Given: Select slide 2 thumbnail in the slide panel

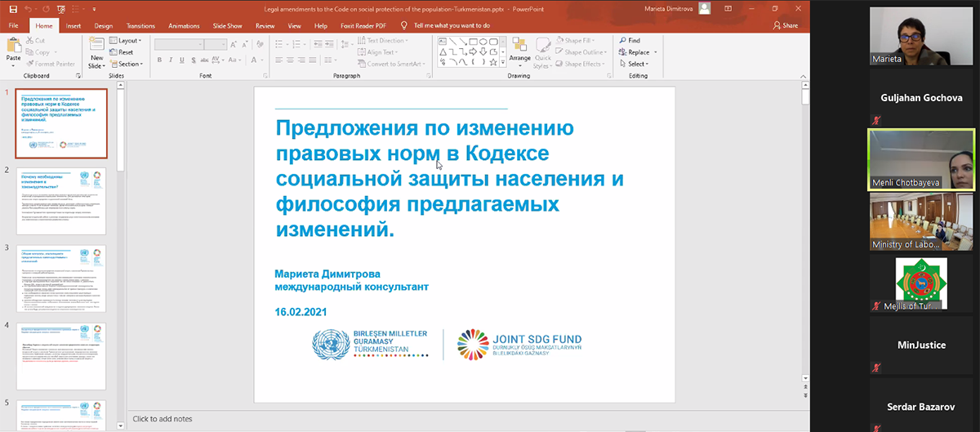Looking at the screenshot, I should point(61,198).
